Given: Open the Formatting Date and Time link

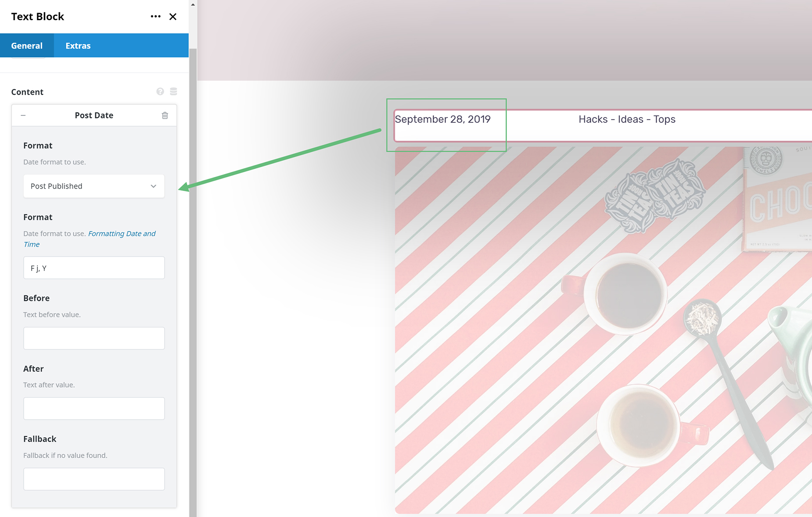Looking at the screenshot, I should (90, 239).
